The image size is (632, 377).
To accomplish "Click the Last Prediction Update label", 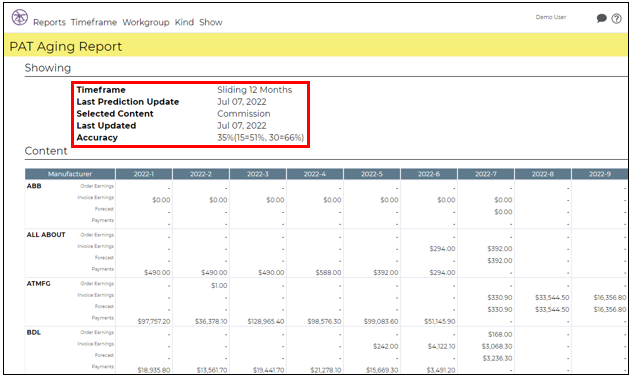I will click(128, 102).
